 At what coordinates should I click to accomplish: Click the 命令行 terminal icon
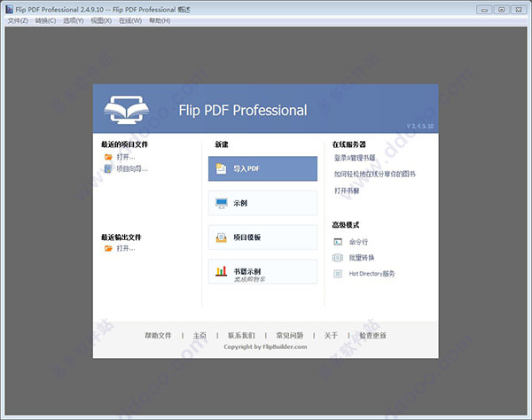(338, 242)
